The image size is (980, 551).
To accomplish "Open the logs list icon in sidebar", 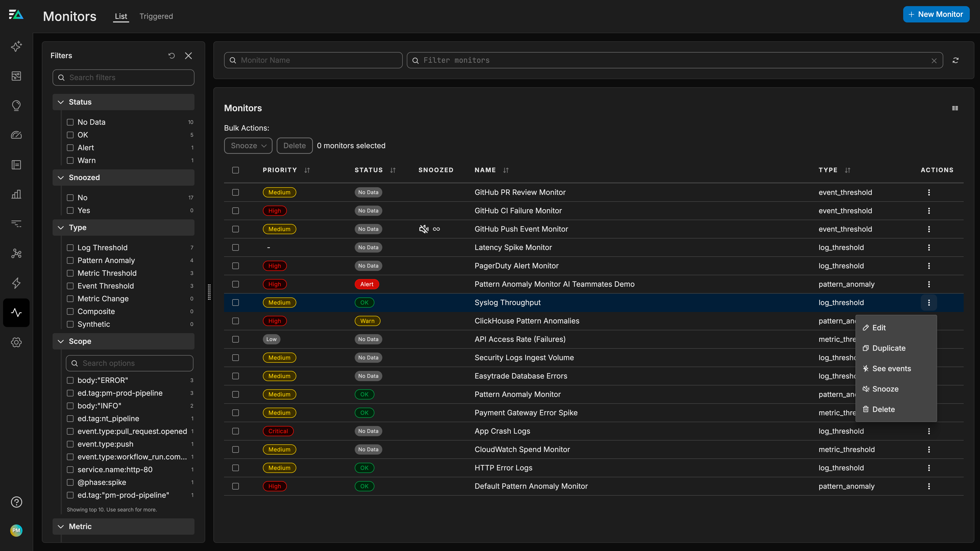I will pyautogui.click(x=16, y=165).
